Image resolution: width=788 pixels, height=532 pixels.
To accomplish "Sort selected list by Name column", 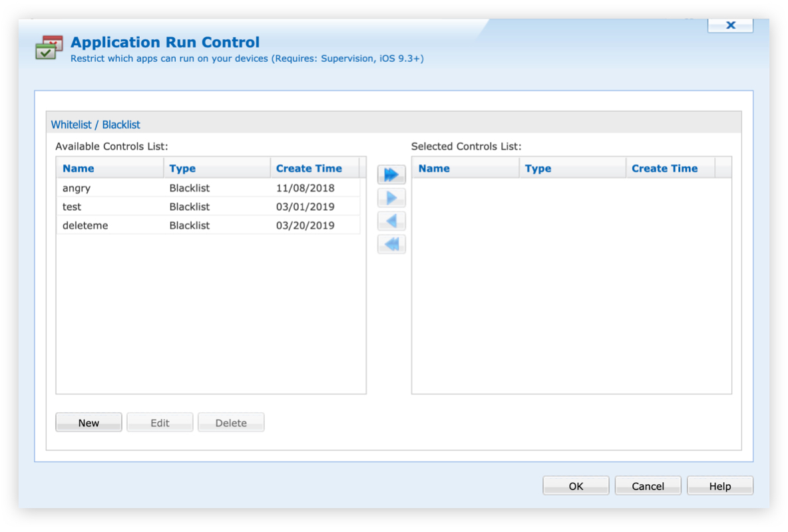I will pos(434,168).
